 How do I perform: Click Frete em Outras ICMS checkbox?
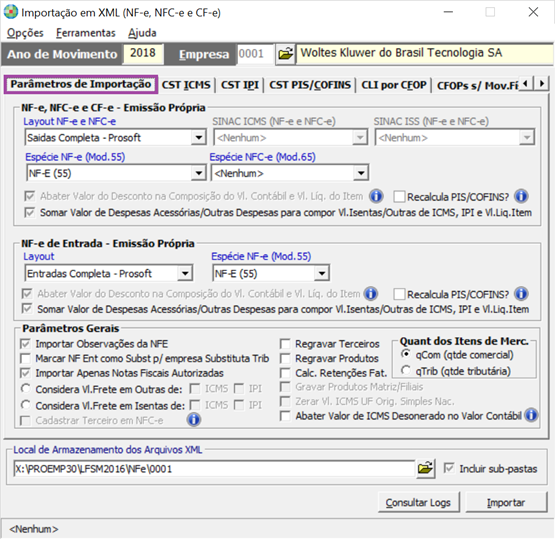click(195, 389)
